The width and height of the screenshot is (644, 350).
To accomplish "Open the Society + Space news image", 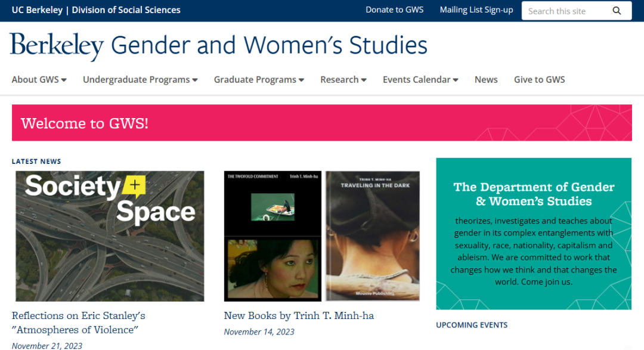I will [110, 236].
